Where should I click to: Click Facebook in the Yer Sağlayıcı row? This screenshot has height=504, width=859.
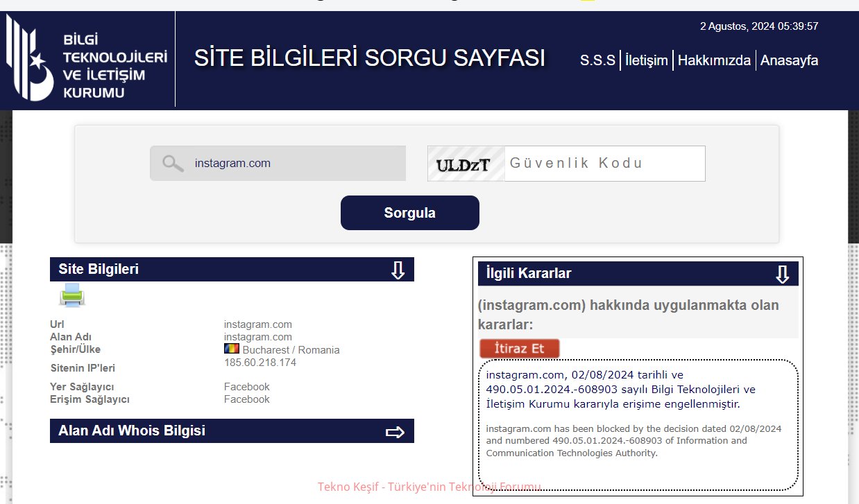(x=247, y=387)
